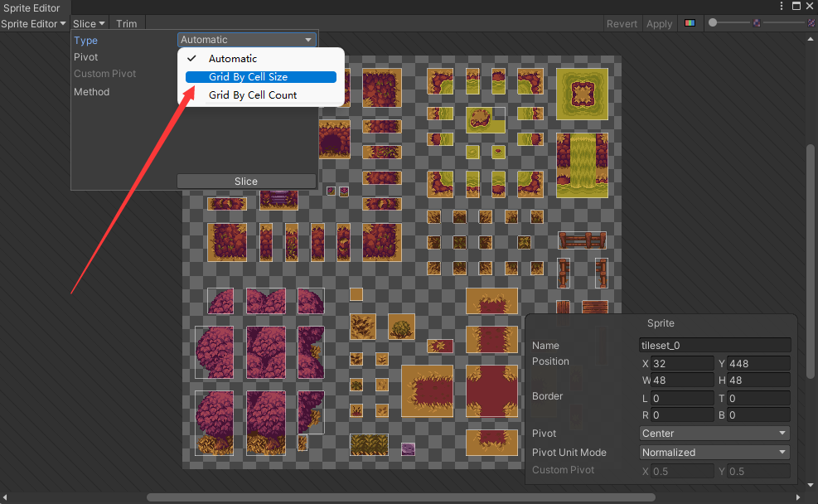The image size is (818, 504).
Task: Click the vertical scrollbar thumb
Action: (x=811, y=261)
